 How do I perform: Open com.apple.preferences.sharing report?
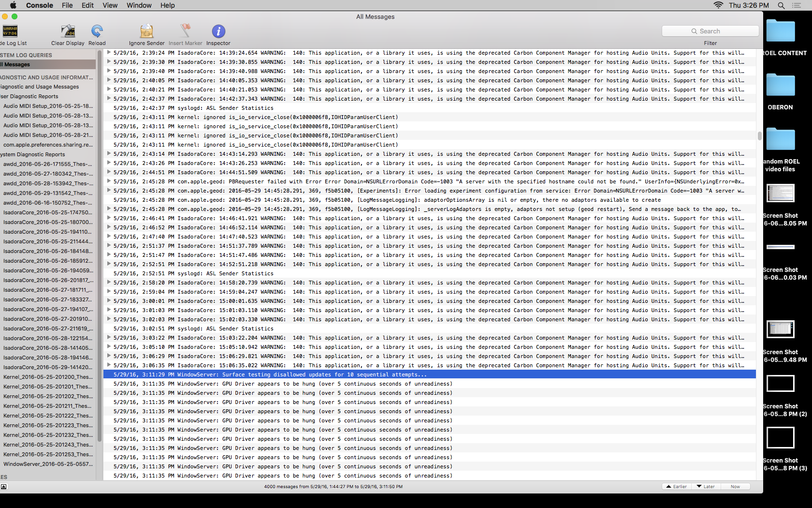click(48, 145)
